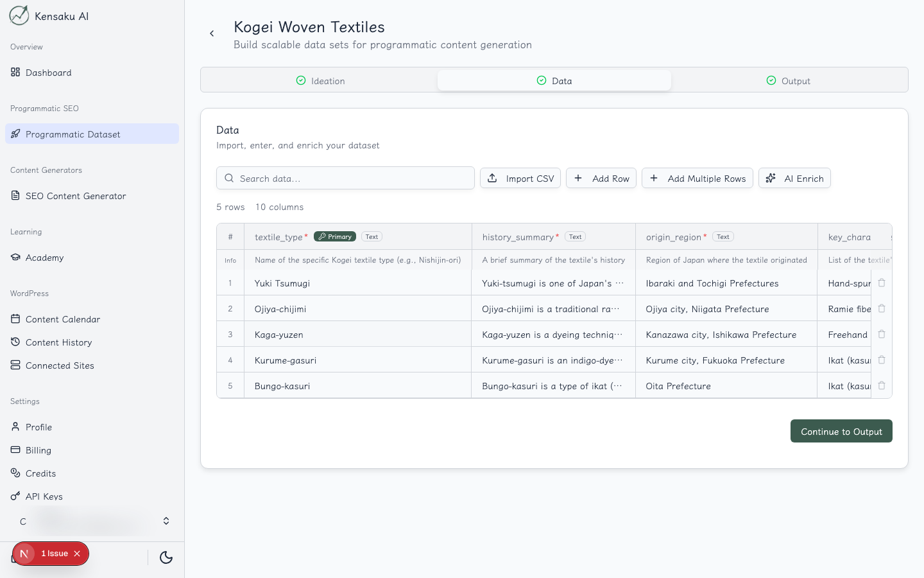Delete the Yuki Tsumugi row with trash icon
Screen dimensions: 924x578
tap(882, 283)
